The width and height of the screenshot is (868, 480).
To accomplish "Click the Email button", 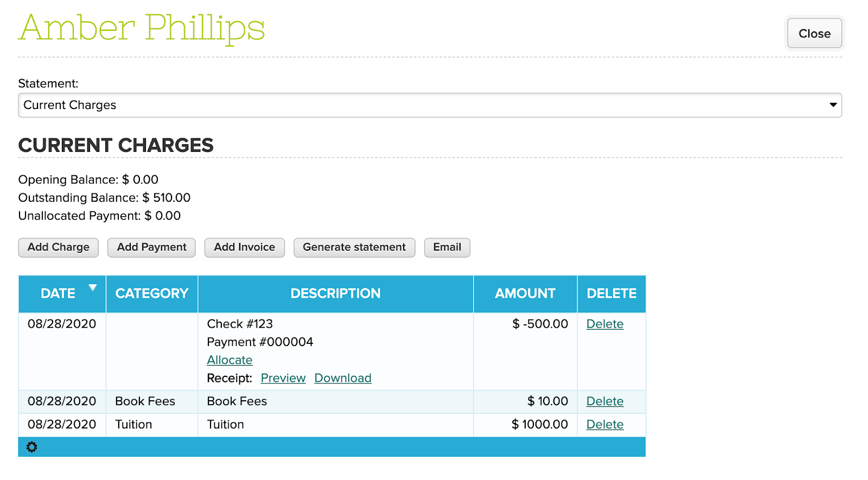I will 447,247.
